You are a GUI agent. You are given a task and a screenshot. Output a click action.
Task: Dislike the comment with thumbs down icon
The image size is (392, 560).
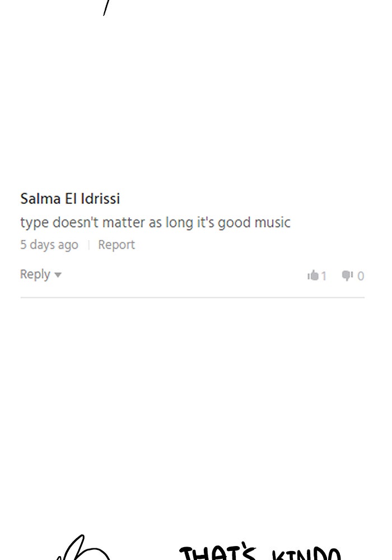(347, 276)
